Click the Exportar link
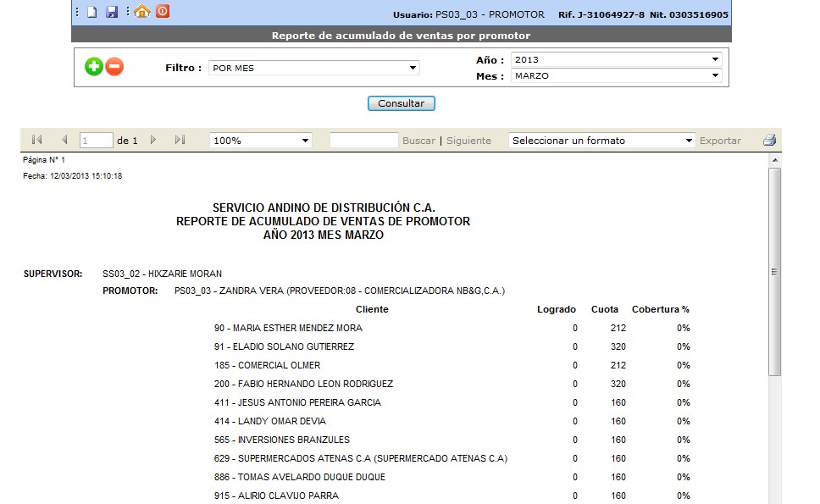820x504 pixels. click(720, 141)
